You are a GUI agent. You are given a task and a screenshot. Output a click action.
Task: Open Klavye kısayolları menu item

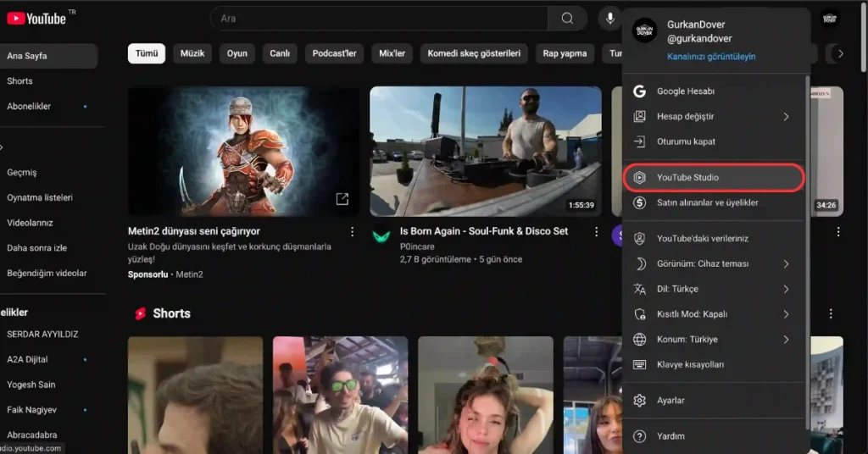tap(714, 364)
